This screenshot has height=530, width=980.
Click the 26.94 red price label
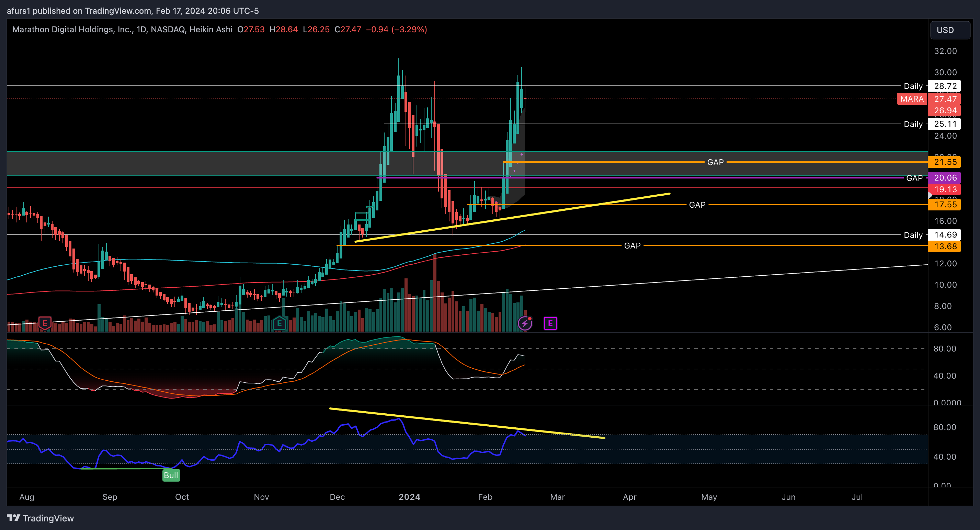pyautogui.click(x=945, y=110)
